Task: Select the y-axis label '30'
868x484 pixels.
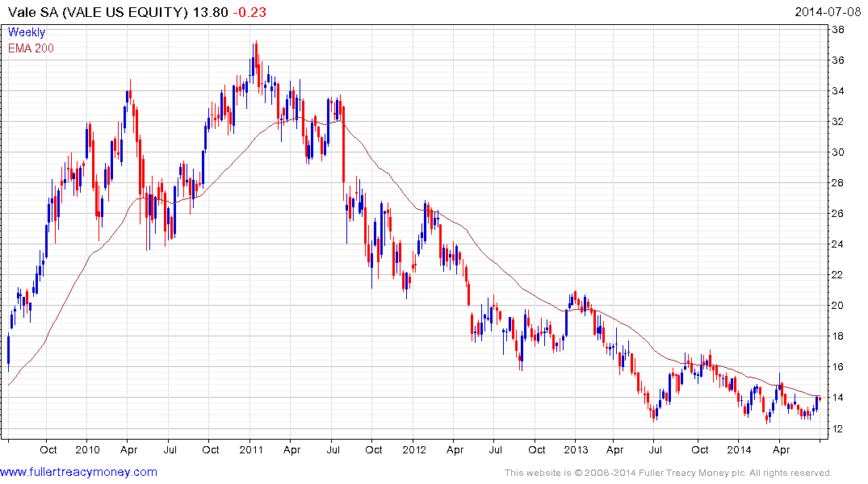Action: coord(838,152)
